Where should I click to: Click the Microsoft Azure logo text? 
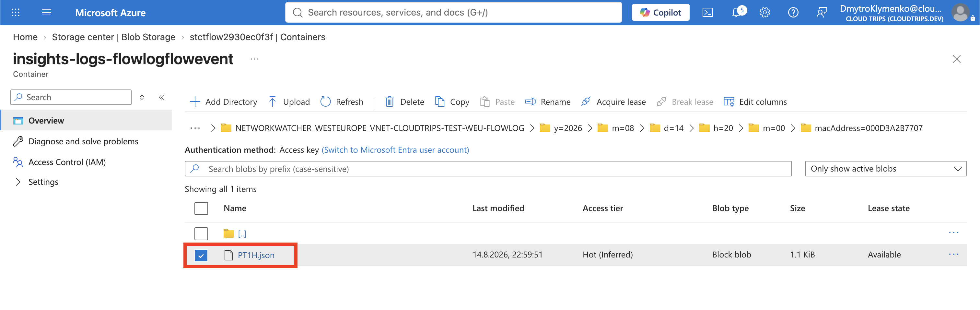pyautogui.click(x=110, y=13)
